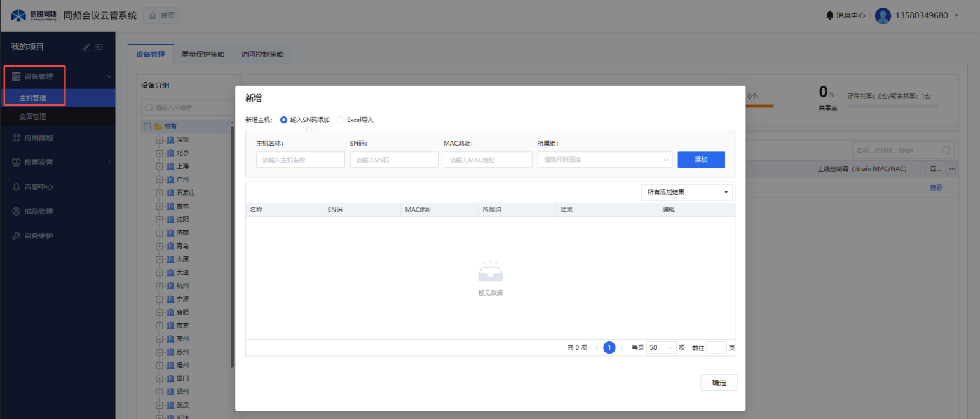This screenshot has width=980, height=419.
Task: Click the blue 添加 button
Action: [x=701, y=160]
